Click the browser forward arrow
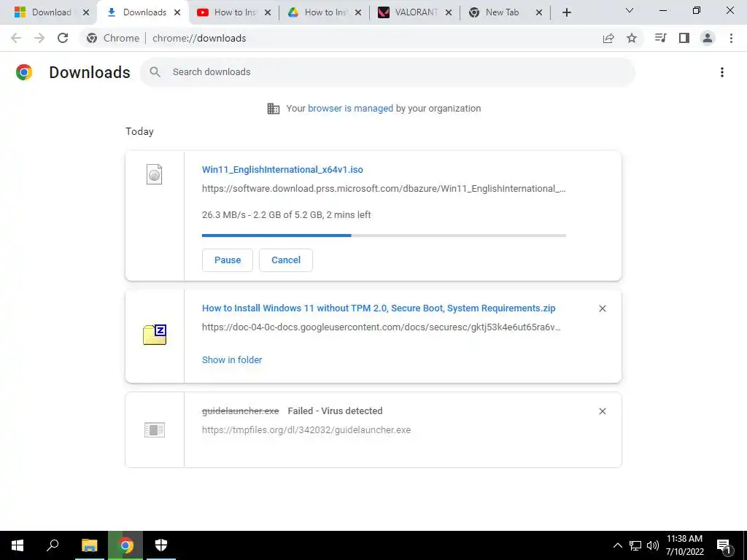The width and height of the screenshot is (747, 560). pyautogui.click(x=39, y=38)
